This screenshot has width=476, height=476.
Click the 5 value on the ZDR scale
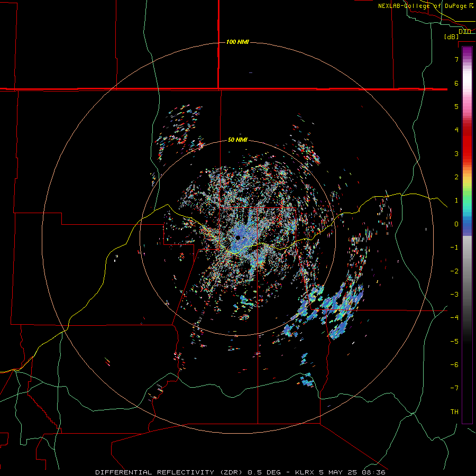pyautogui.click(x=456, y=106)
